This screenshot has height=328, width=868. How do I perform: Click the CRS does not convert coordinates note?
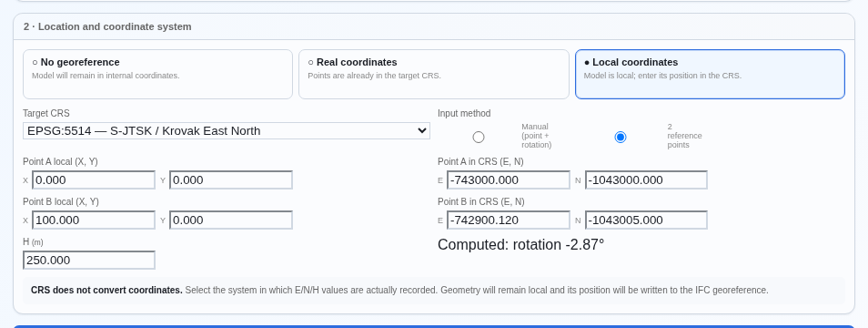point(434,291)
